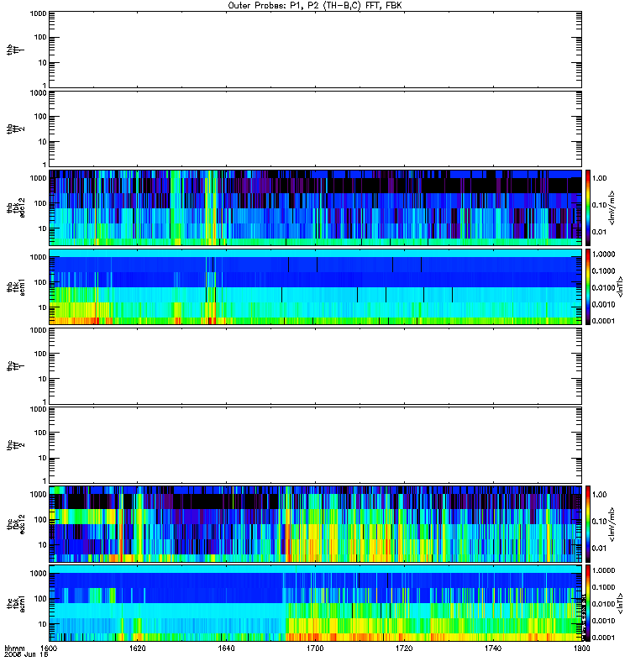Click the thc fbk scm1 color bar
This screenshot has width=630, height=672.
click(588, 603)
